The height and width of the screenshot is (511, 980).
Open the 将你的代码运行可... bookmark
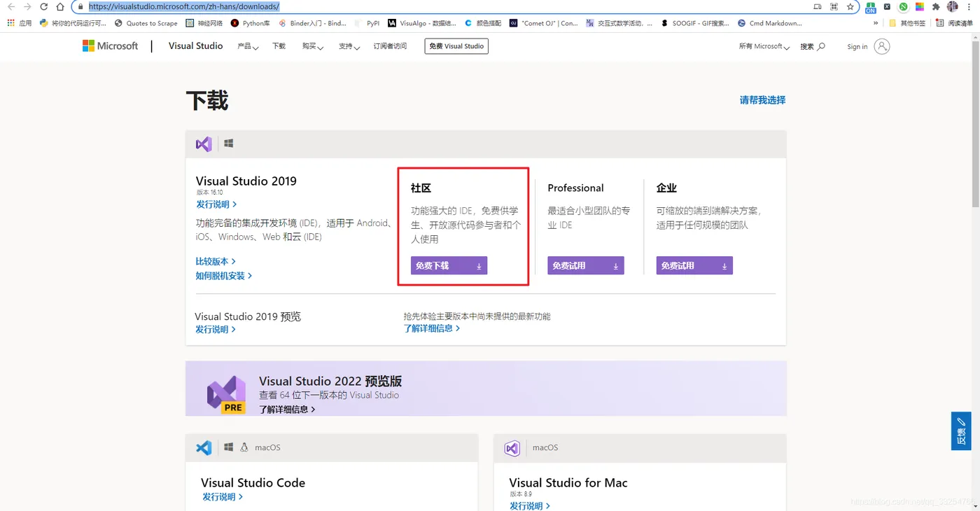click(73, 23)
